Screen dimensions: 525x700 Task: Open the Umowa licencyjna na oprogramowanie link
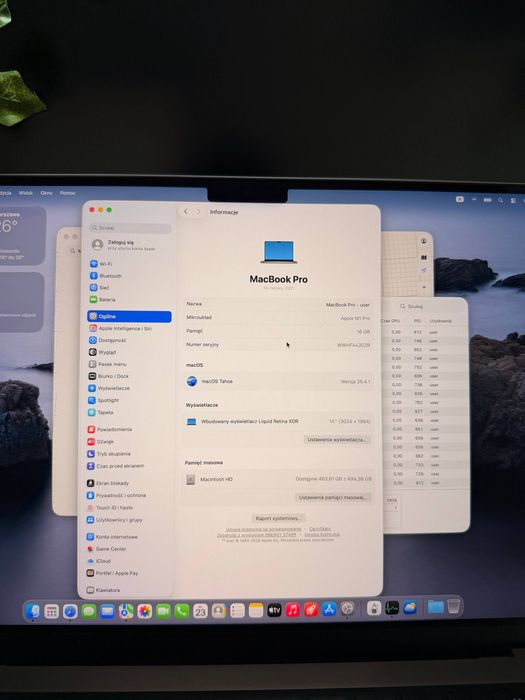tap(263, 529)
